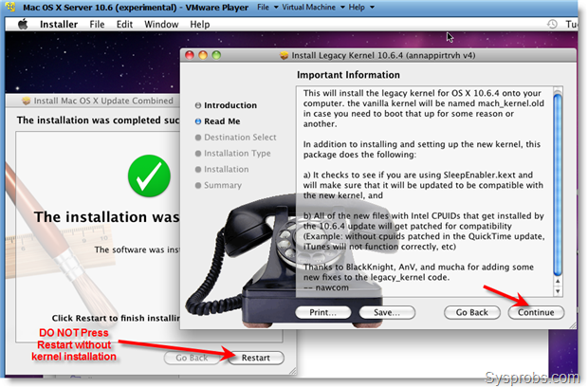Click the scrollbar down arrow
588x388 pixels.
click(558, 291)
